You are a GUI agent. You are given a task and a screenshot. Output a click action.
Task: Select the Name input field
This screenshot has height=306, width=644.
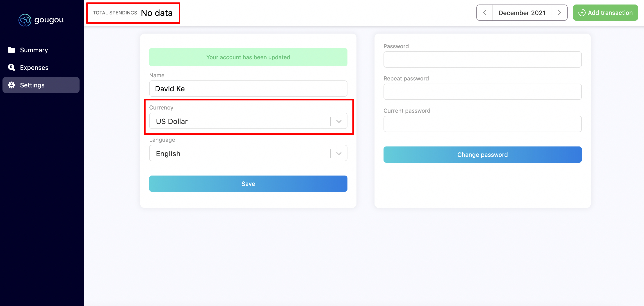click(x=249, y=88)
